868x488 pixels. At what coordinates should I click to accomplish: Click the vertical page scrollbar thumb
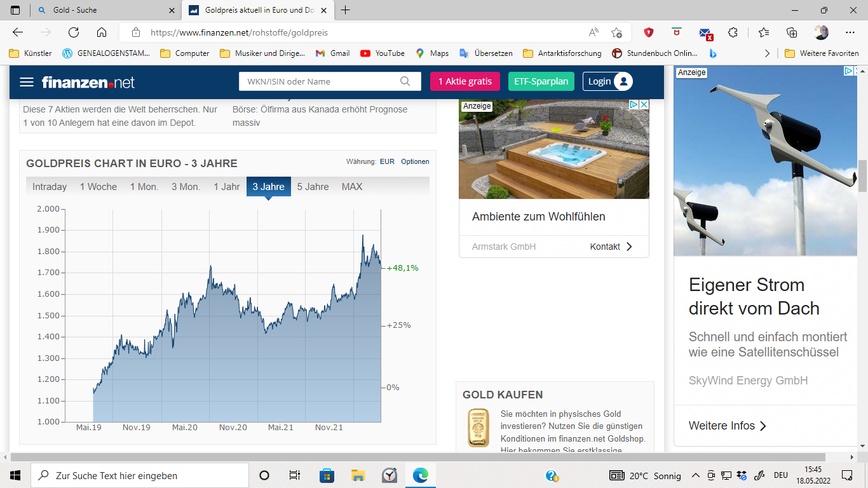tap(862, 175)
